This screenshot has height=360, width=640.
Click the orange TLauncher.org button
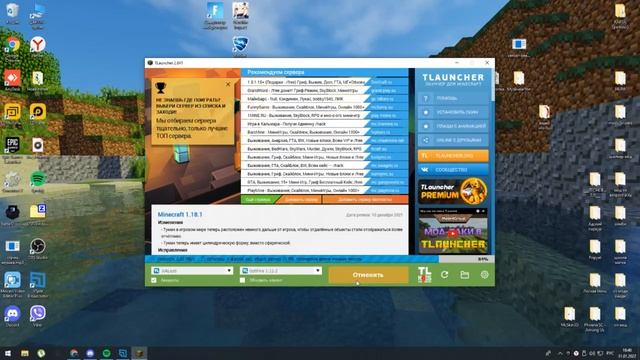pos(453,156)
